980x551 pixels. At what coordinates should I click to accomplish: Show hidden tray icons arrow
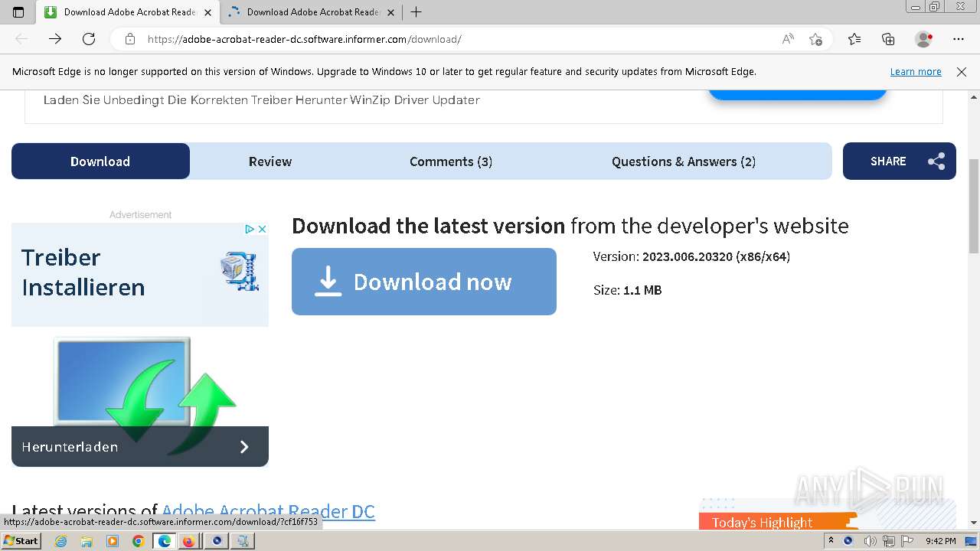click(831, 541)
